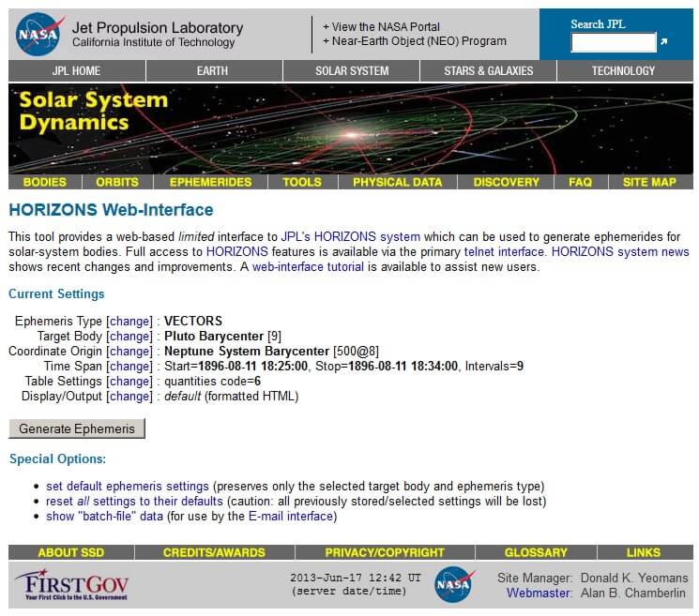This screenshot has width=699, height=616.
Task: Open the SOLAR SYSTEM navigation tab
Action: (352, 71)
